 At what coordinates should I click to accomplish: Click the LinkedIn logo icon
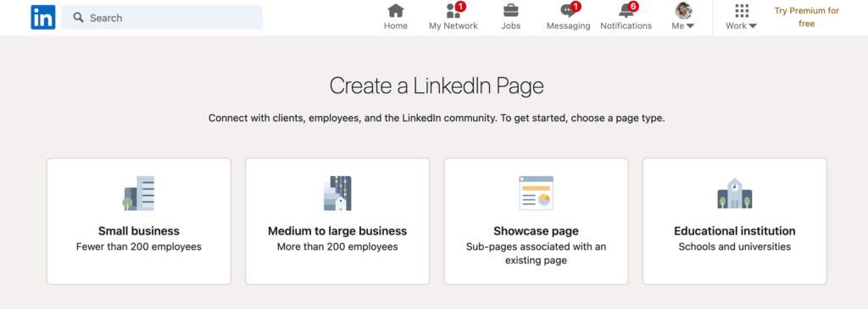43,17
